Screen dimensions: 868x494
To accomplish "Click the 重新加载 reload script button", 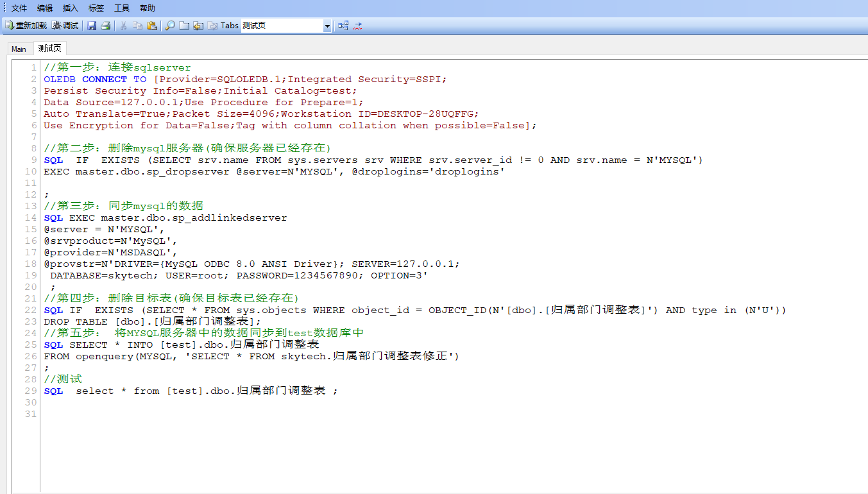I will point(26,26).
